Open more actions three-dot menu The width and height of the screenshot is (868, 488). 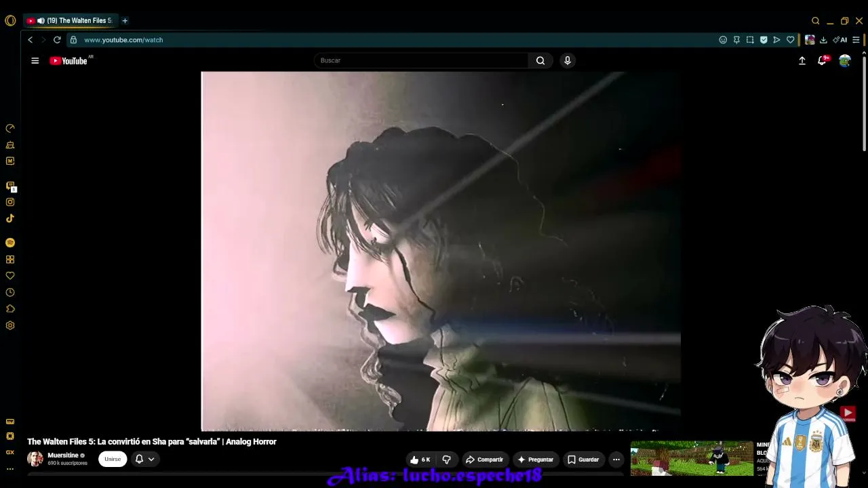coord(616,460)
